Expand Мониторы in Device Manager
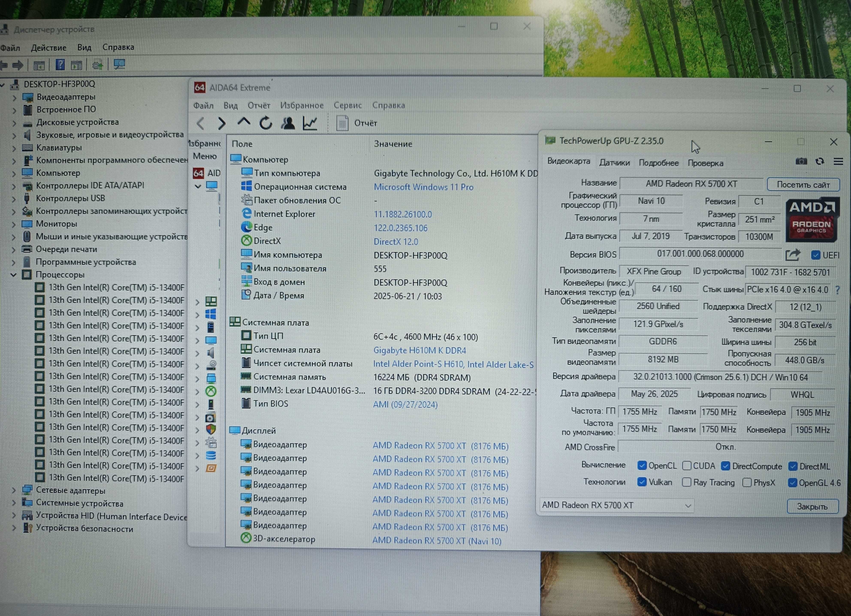851x616 pixels. (x=14, y=224)
